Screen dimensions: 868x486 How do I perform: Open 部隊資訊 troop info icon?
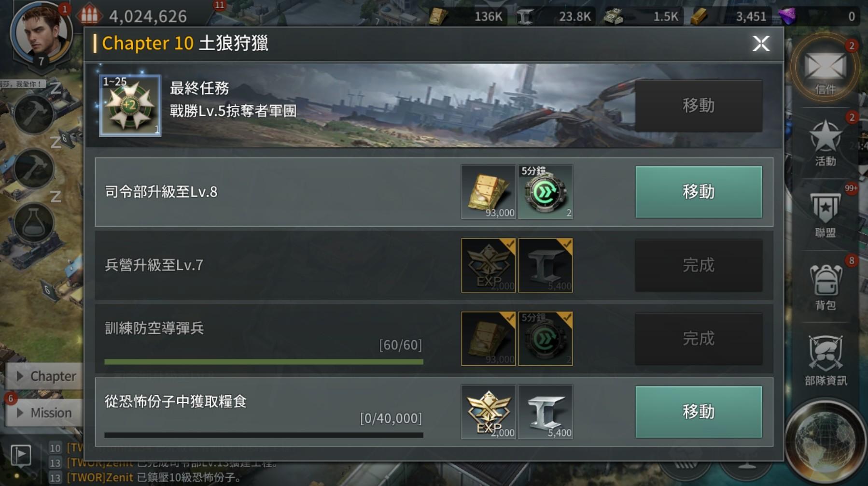825,360
